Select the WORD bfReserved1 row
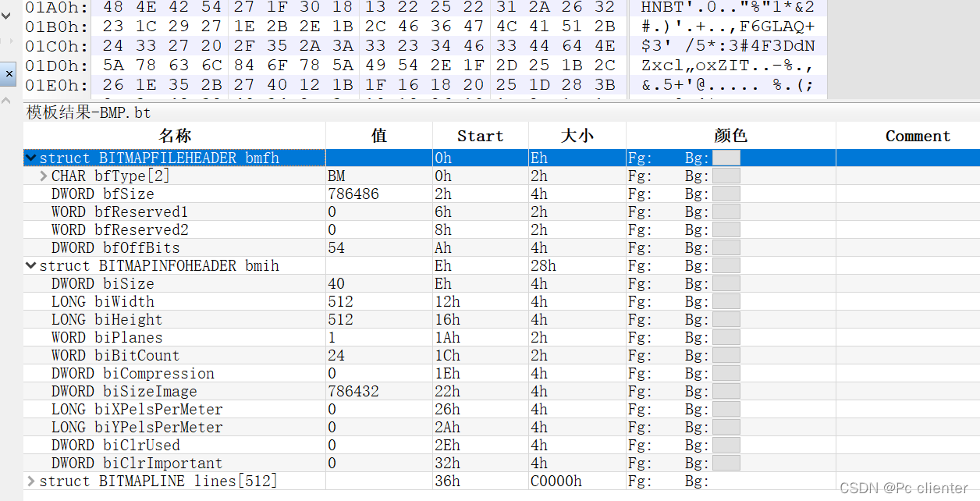 [502, 211]
